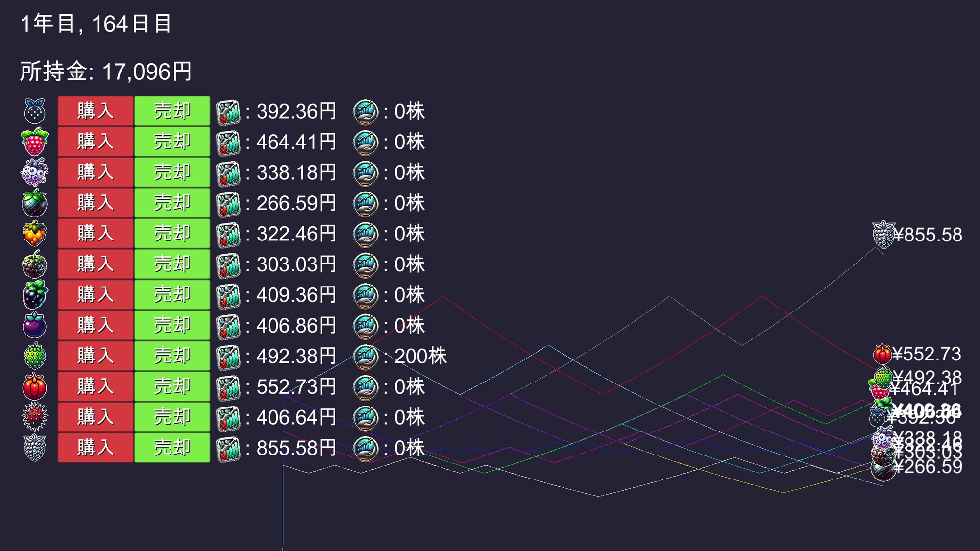
Task: Click the price chart icon beside 855.58円
Action: (x=228, y=448)
